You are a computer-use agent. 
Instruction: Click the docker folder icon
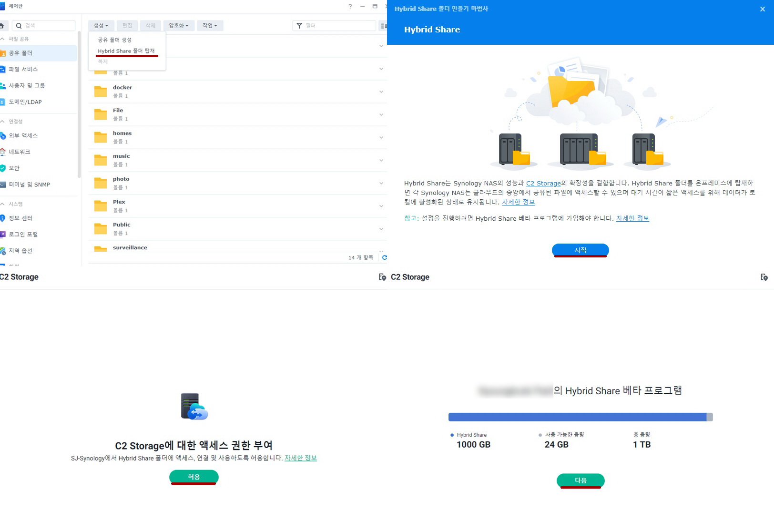click(x=101, y=92)
